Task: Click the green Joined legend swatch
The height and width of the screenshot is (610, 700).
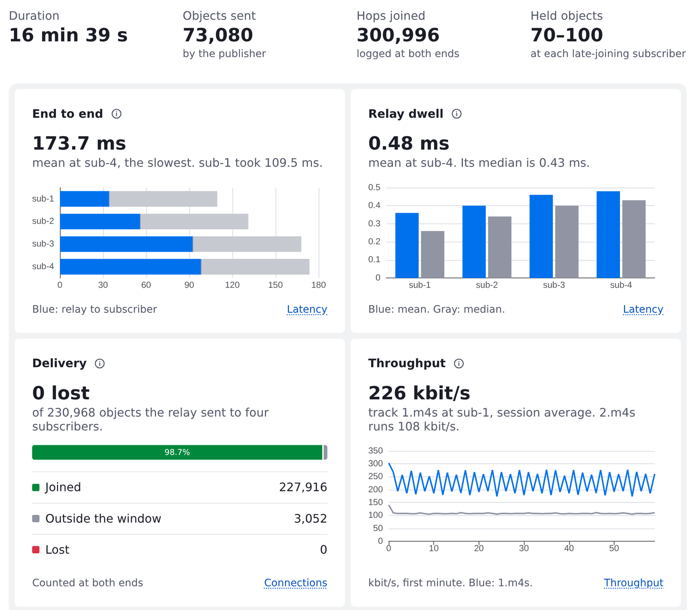Action: [36, 487]
